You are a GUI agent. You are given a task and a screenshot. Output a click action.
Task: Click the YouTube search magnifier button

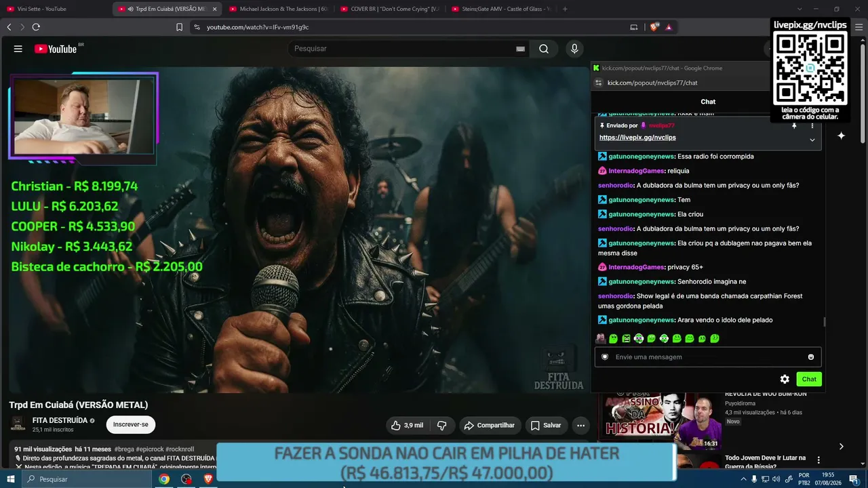[x=544, y=49]
